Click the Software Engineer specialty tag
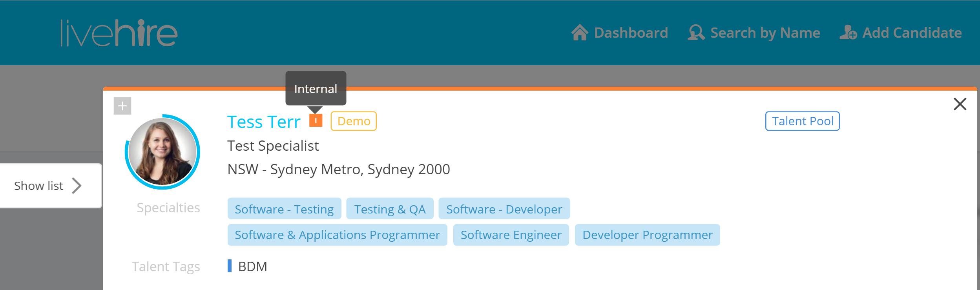Image resolution: width=980 pixels, height=290 pixels. pyautogui.click(x=511, y=235)
